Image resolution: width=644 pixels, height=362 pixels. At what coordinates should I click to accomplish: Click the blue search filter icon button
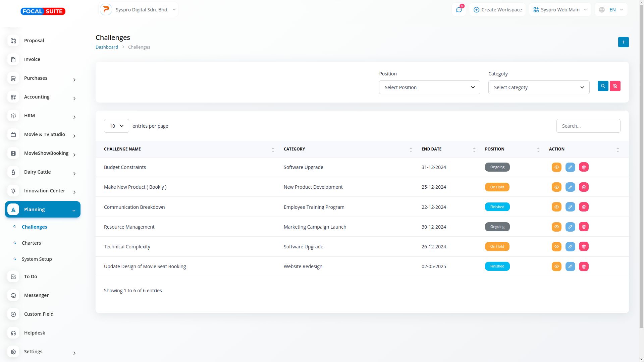pyautogui.click(x=603, y=86)
